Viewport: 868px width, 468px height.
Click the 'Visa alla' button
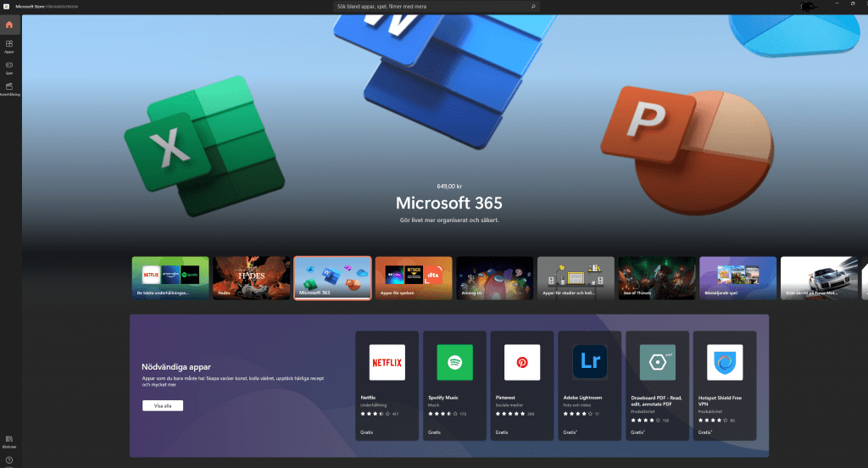click(163, 406)
